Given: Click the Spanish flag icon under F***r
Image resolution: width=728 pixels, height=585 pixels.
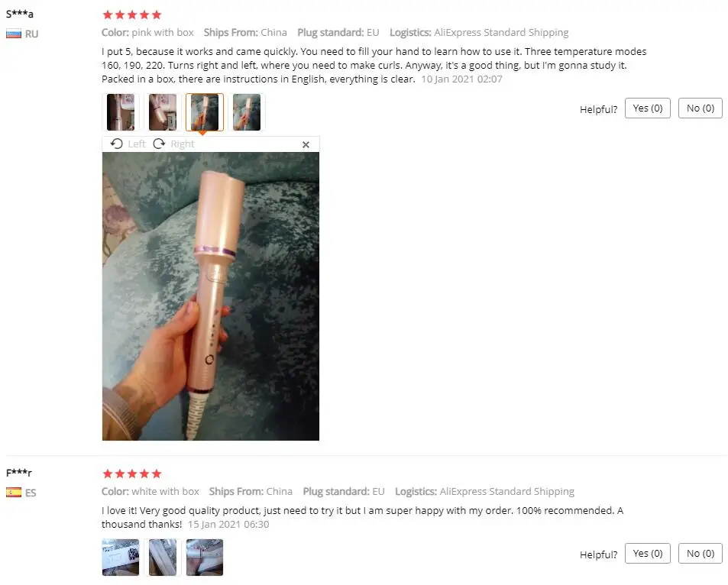Looking at the screenshot, I should point(14,492).
